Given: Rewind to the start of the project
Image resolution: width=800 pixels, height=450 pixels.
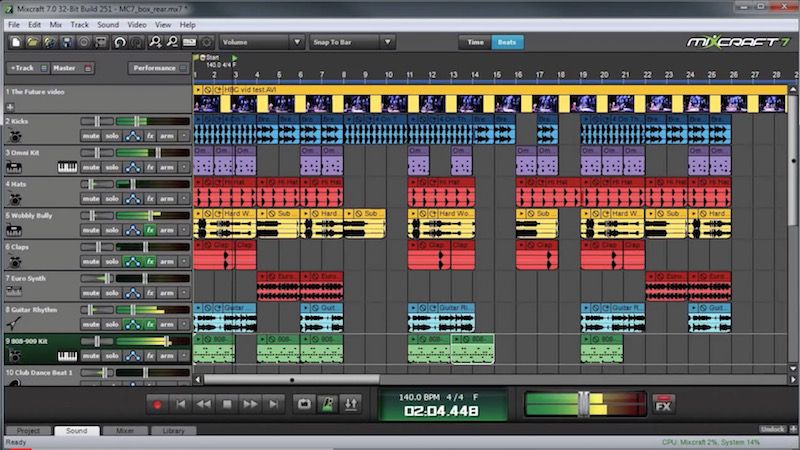Looking at the screenshot, I should click(181, 405).
